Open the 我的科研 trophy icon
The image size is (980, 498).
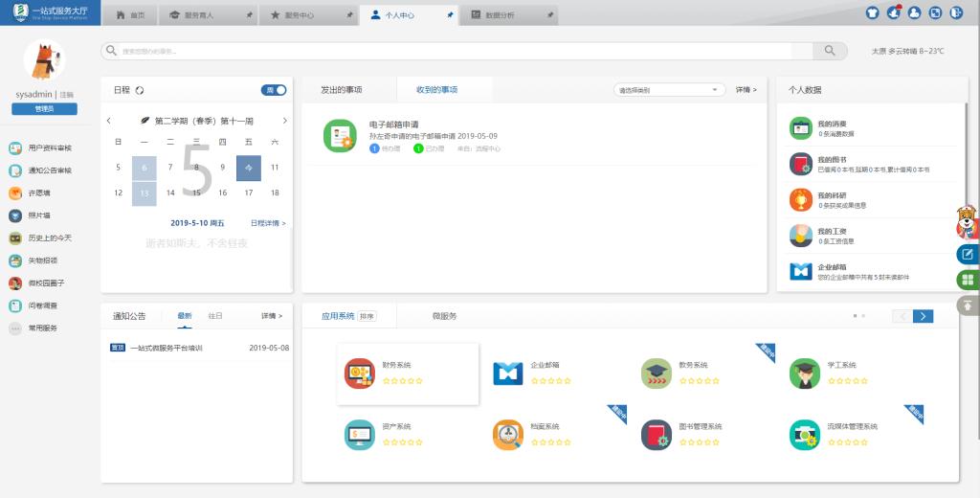(801, 199)
